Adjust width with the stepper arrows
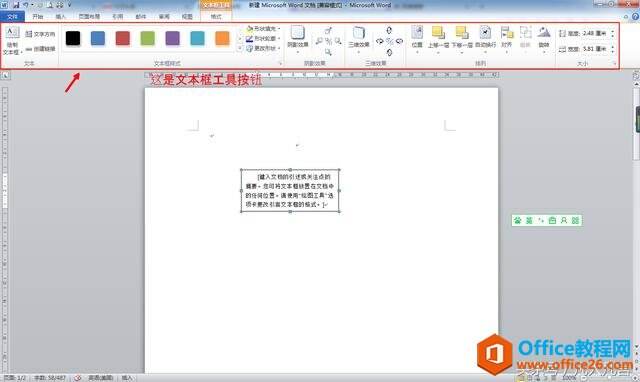This screenshot has height=382, width=640. click(612, 49)
